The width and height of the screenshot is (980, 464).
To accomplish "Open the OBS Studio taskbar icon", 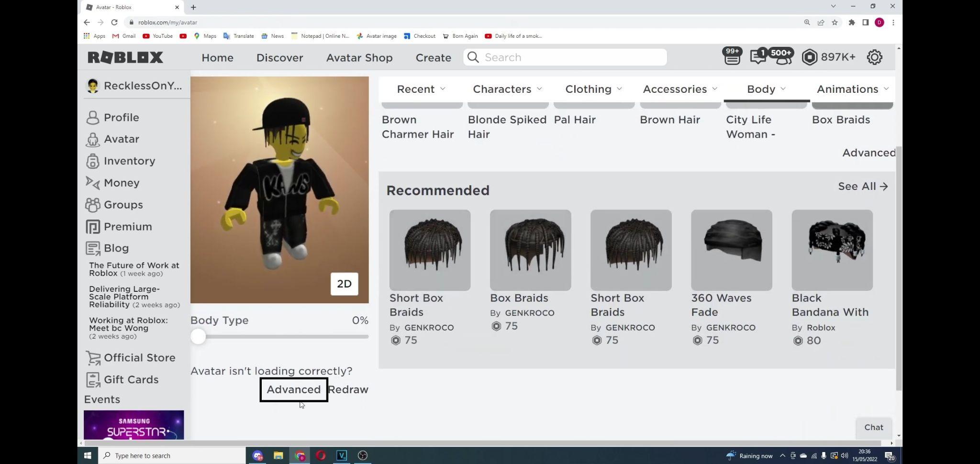I will [x=363, y=455].
